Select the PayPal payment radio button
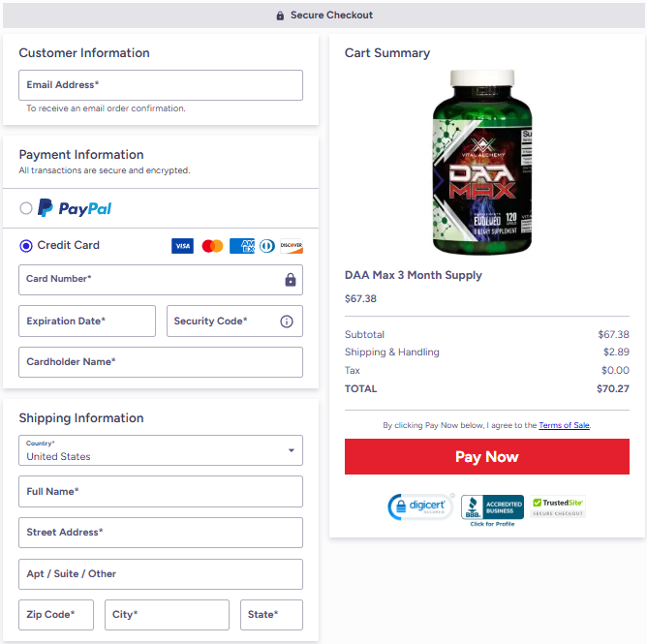The image size is (647, 644). click(x=26, y=208)
